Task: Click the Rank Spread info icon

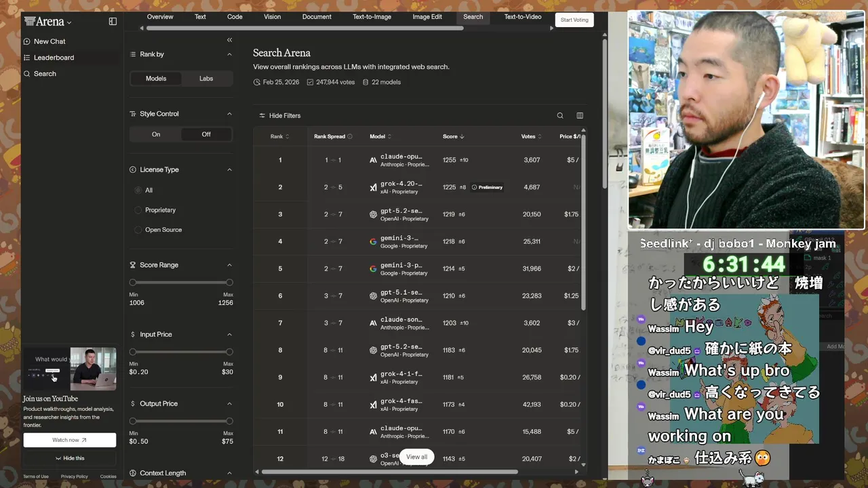Action: 350,137
